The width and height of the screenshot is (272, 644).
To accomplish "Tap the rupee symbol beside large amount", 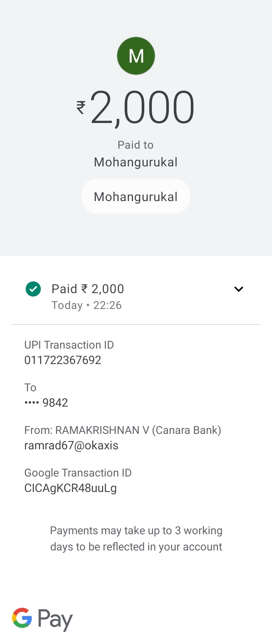I will tap(81, 108).
